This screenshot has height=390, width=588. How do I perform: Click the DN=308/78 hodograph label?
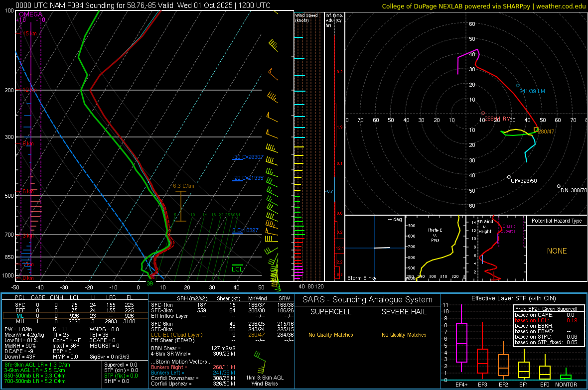574,190
